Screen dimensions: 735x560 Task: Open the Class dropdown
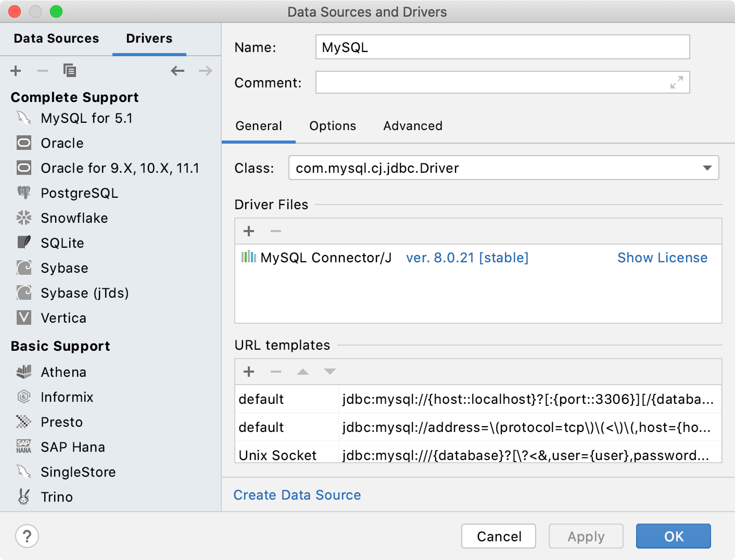(x=707, y=168)
